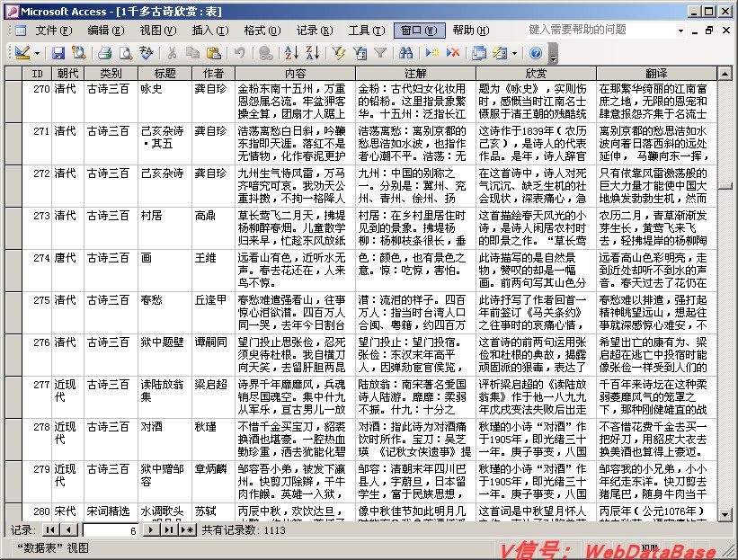Screen dimensions: 738x560
Task: Go to previous record navigation button
Action: tap(69, 530)
